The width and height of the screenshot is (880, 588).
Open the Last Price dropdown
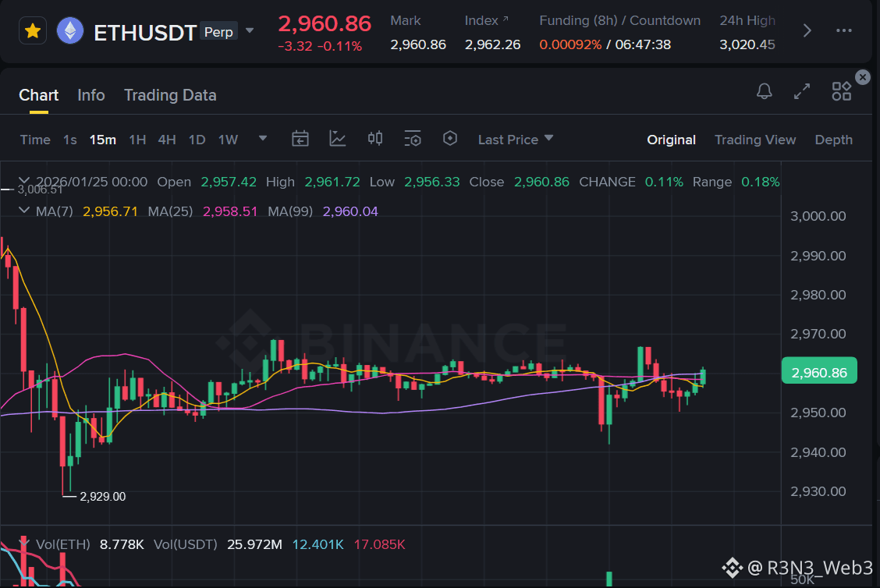pyautogui.click(x=515, y=139)
